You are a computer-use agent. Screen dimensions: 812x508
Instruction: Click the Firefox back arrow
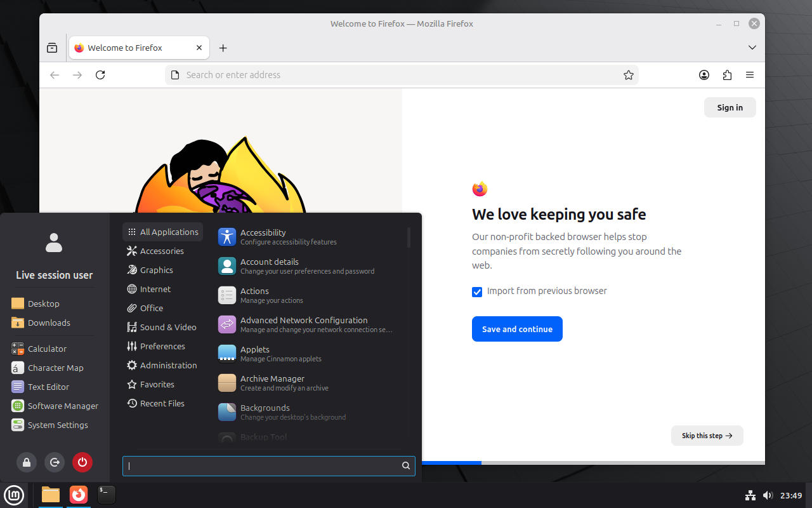tap(55, 75)
